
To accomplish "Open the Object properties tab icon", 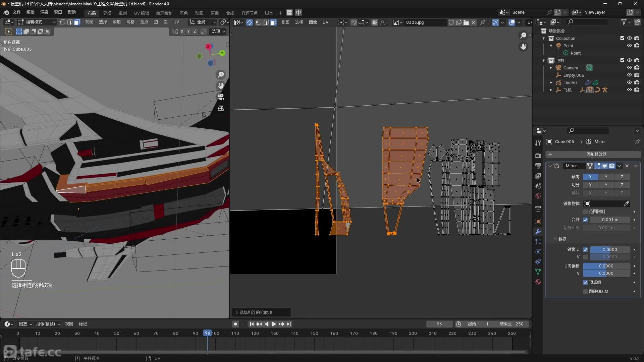I will tap(538, 222).
